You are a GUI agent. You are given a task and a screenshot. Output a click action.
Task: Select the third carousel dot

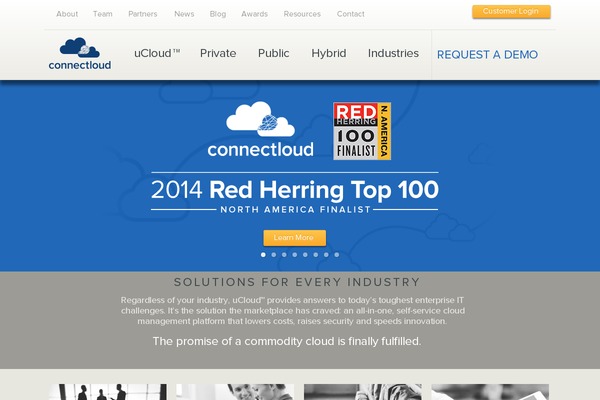284,255
